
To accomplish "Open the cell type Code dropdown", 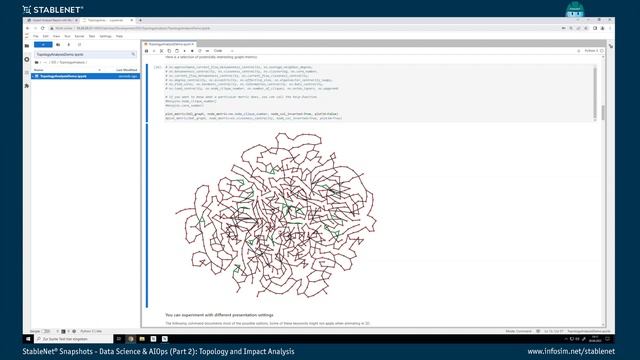I will pos(223,51).
